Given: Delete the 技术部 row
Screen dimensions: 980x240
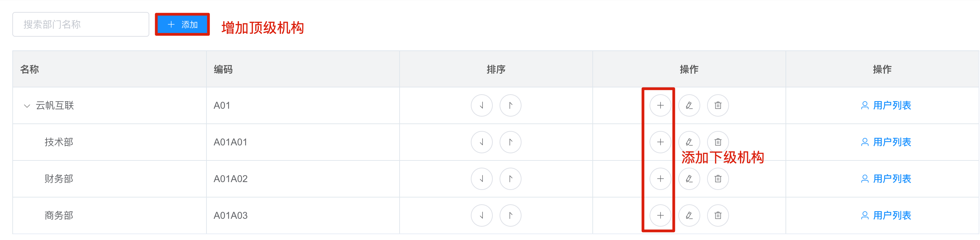Looking at the screenshot, I should (x=718, y=142).
